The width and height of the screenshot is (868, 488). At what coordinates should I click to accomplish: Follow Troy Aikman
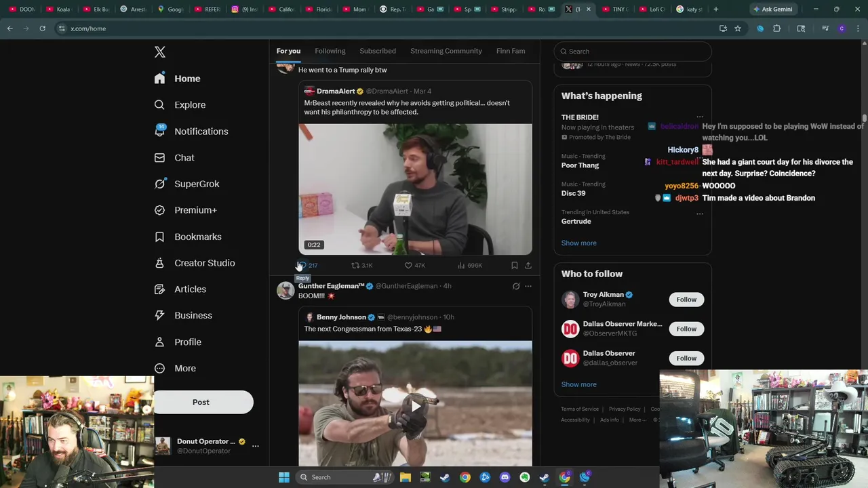(x=686, y=300)
